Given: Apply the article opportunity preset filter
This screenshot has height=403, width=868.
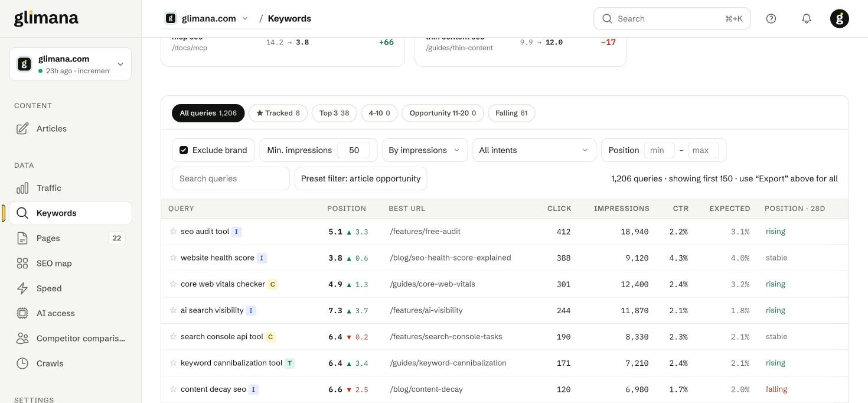Looking at the screenshot, I should pos(361,178).
